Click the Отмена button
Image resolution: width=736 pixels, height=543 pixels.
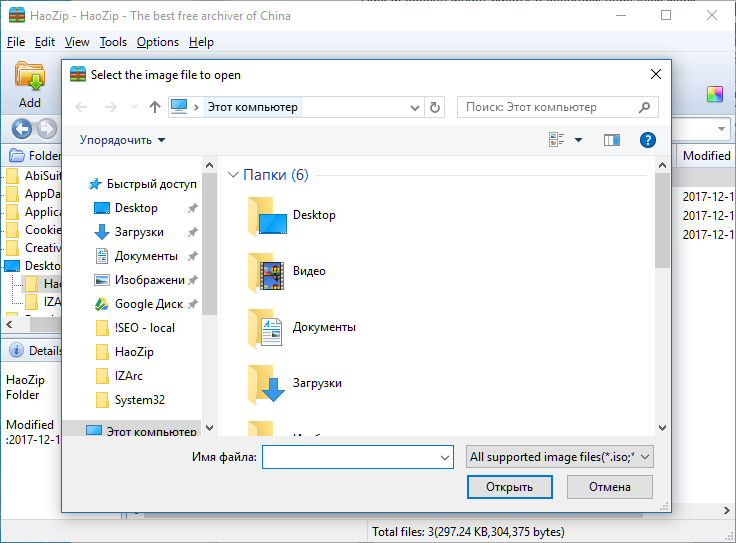610,487
